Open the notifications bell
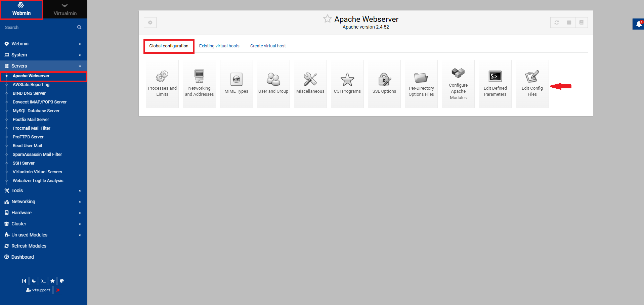 638,24
